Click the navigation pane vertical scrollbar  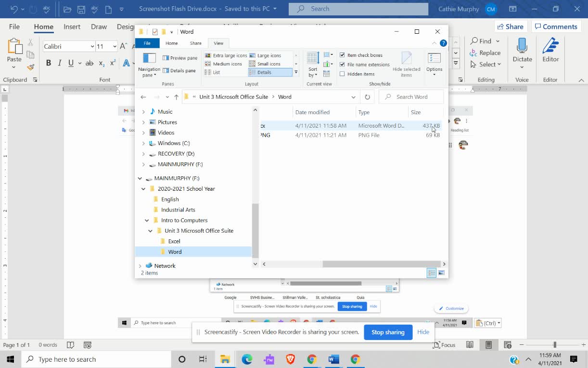[256, 231]
